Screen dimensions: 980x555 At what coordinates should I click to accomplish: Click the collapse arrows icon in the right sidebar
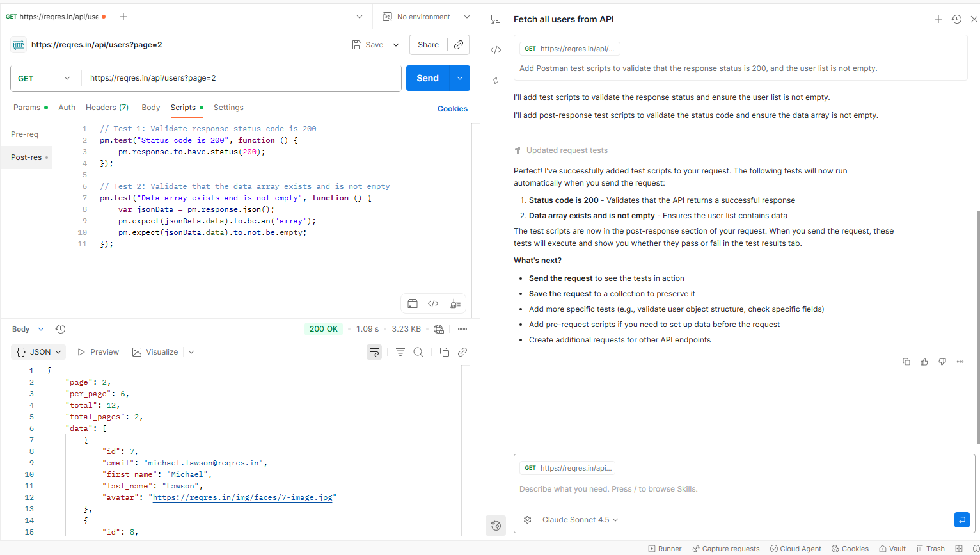tap(496, 81)
